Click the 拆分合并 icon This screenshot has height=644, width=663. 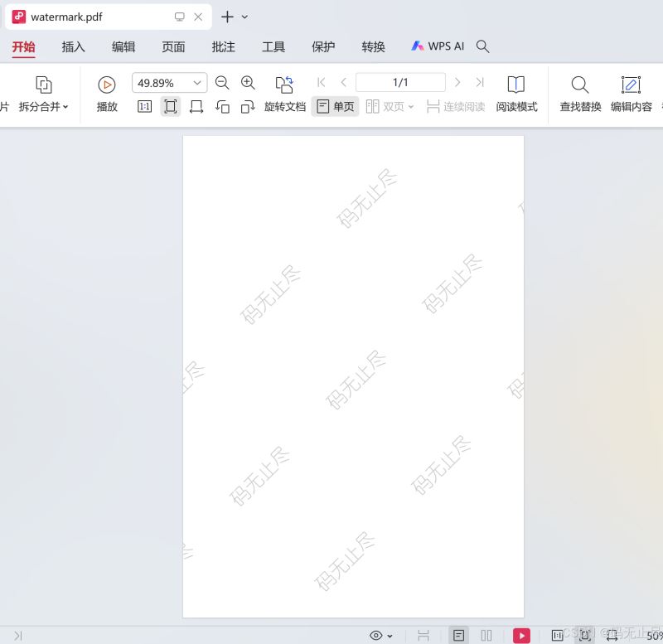tap(44, 85)
